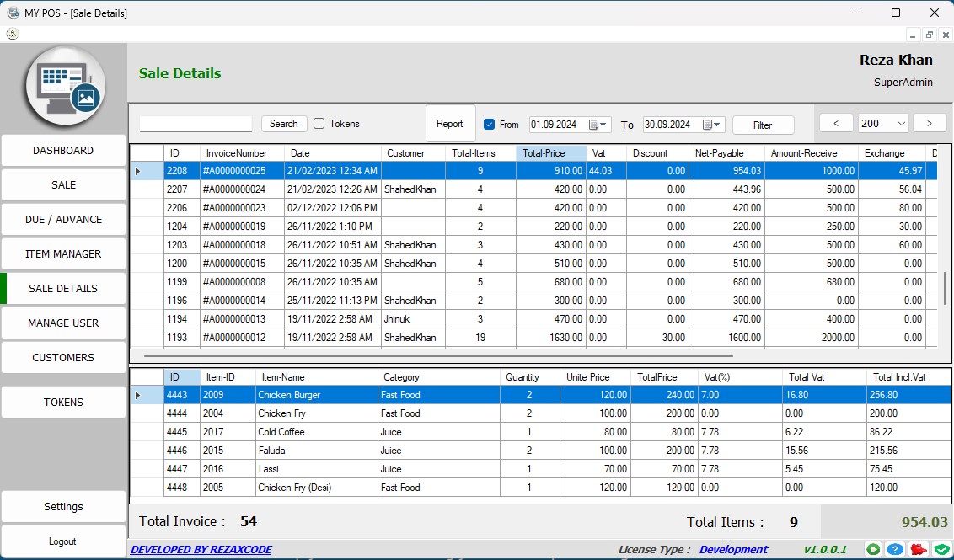The width and height of the screenshot is (954, 560).
Task: Click the invoice list vertical scrollbar
Action: point(944,288)
